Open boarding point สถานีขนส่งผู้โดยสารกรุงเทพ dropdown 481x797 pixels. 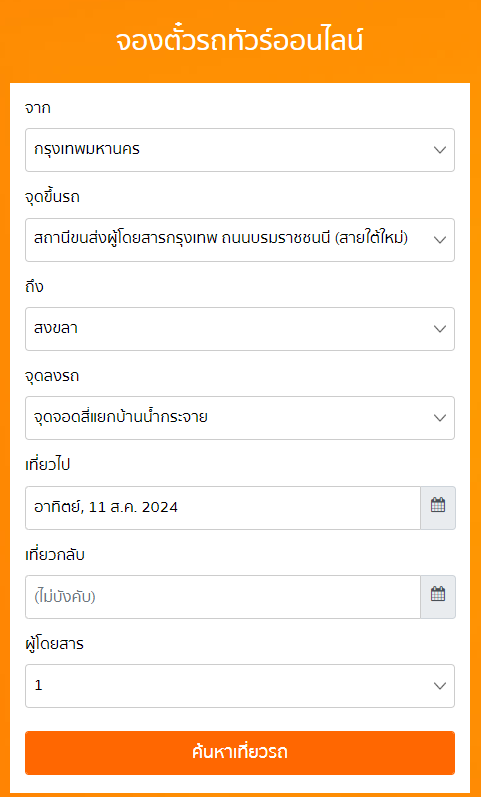point(240,240)
